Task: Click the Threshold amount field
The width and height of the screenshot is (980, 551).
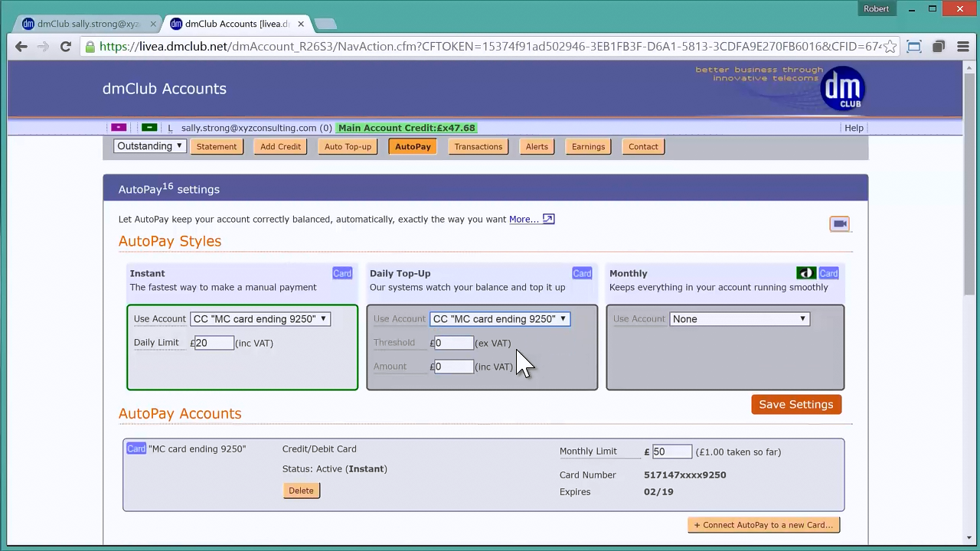Action: click(453, 343)
